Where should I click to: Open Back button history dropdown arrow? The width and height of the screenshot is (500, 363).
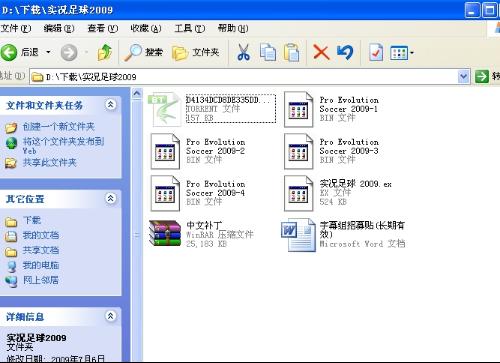coord(48,52)
